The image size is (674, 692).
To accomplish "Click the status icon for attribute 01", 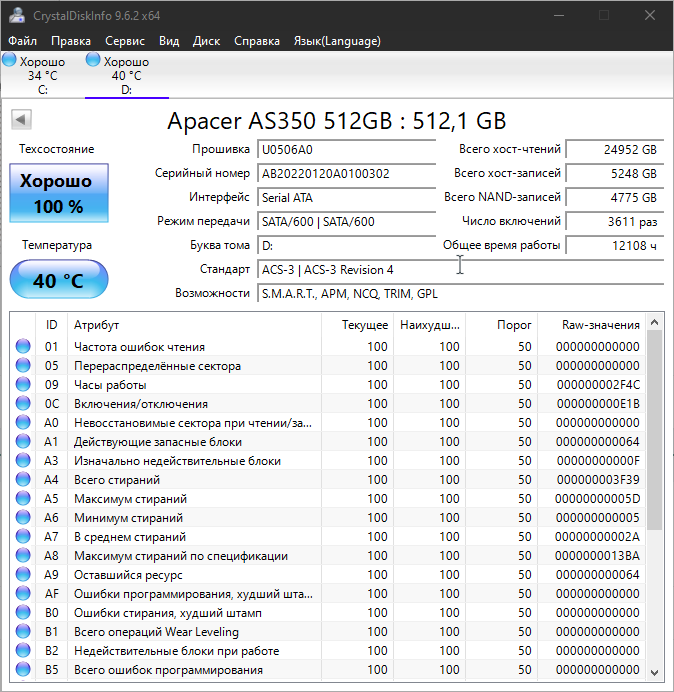I will [x=23, y=347].
